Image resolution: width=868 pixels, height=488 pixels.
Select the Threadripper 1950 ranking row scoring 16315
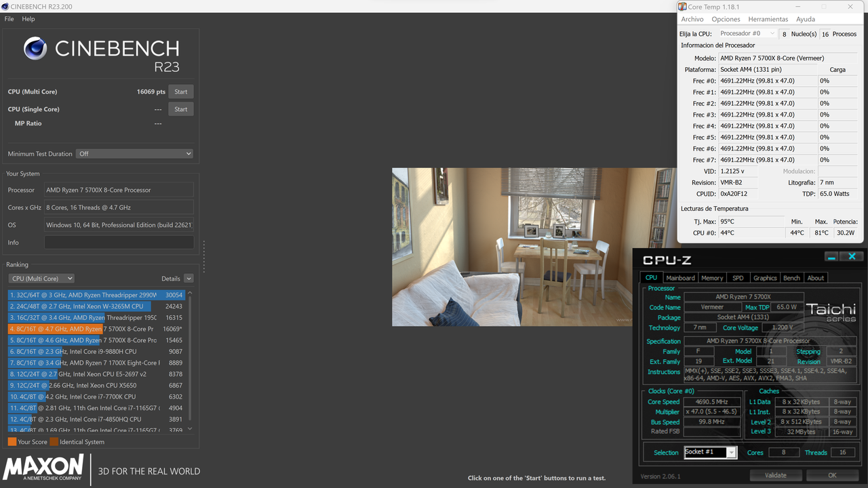point(96,317)
